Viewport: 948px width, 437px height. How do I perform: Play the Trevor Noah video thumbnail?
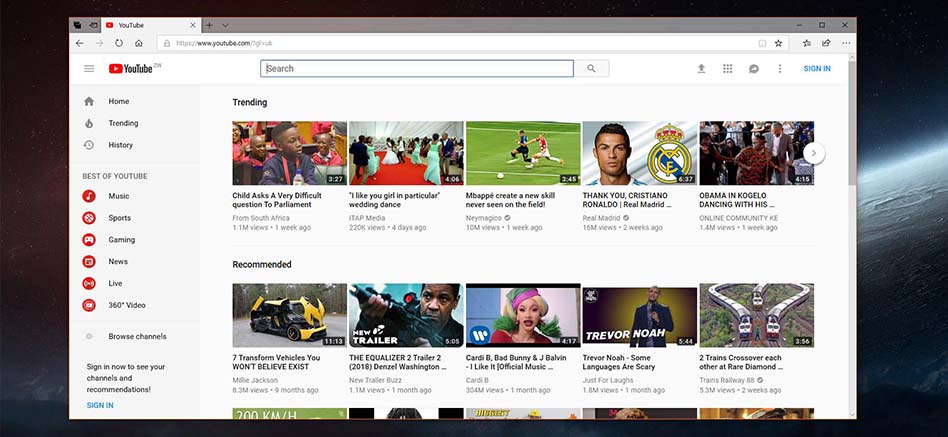point(640,315)
